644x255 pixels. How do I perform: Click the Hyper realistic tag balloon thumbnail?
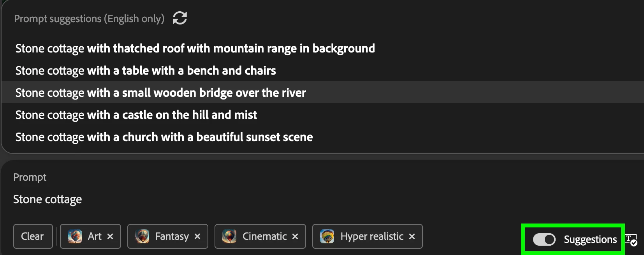(x=327, y=236)
